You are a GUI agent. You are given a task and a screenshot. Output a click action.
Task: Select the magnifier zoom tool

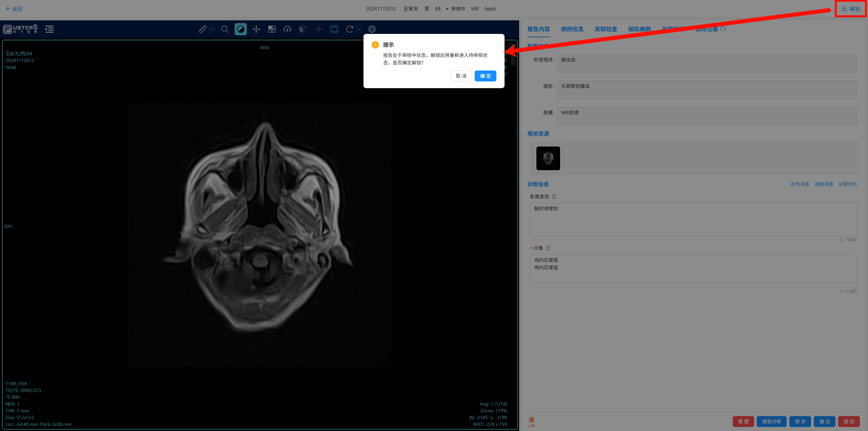point(225,29)
